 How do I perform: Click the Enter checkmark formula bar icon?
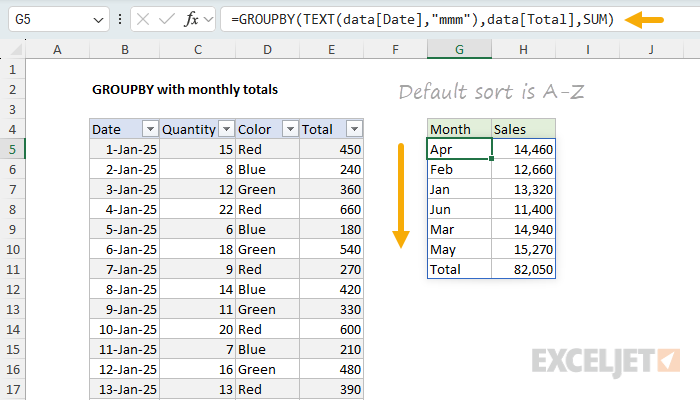167,19
